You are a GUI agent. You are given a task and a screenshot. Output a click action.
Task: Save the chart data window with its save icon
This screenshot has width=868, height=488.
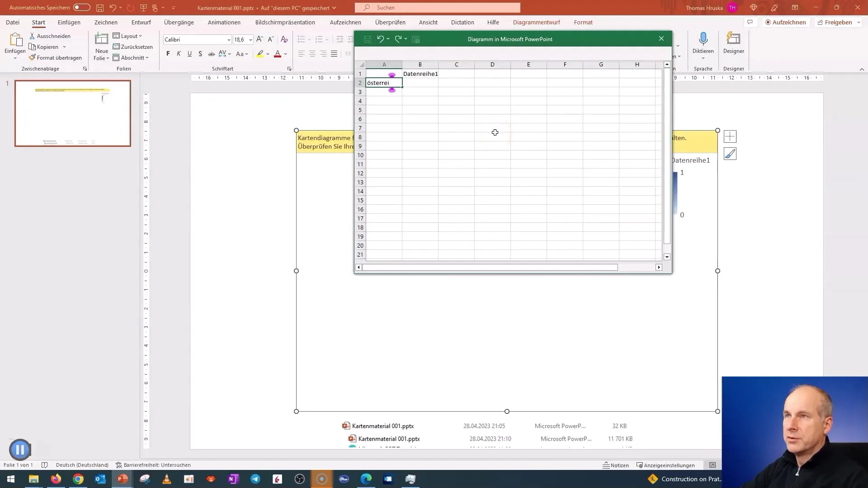tap(368, 39)
